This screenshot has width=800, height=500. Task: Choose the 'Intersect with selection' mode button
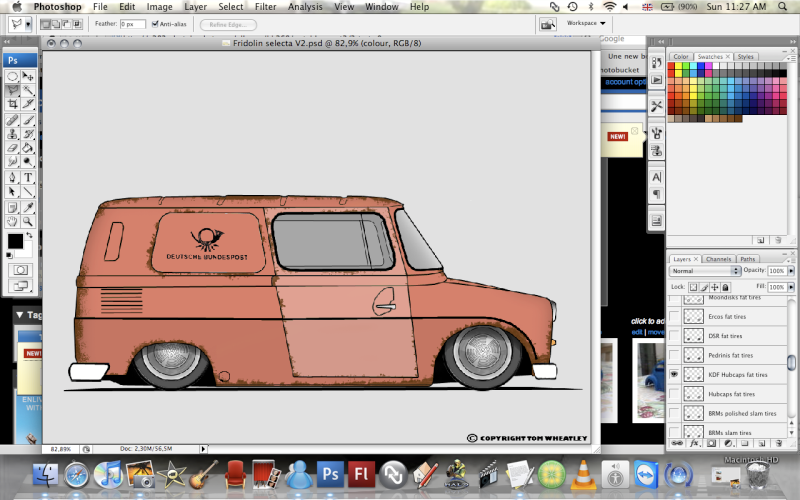point(78,24)
